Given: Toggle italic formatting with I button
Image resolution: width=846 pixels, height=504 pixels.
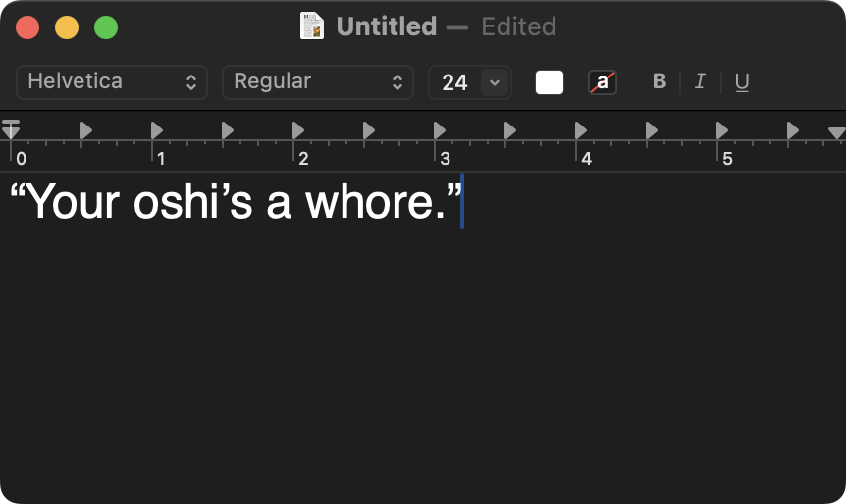Looking at the screenshot, I should click(700, 81).
